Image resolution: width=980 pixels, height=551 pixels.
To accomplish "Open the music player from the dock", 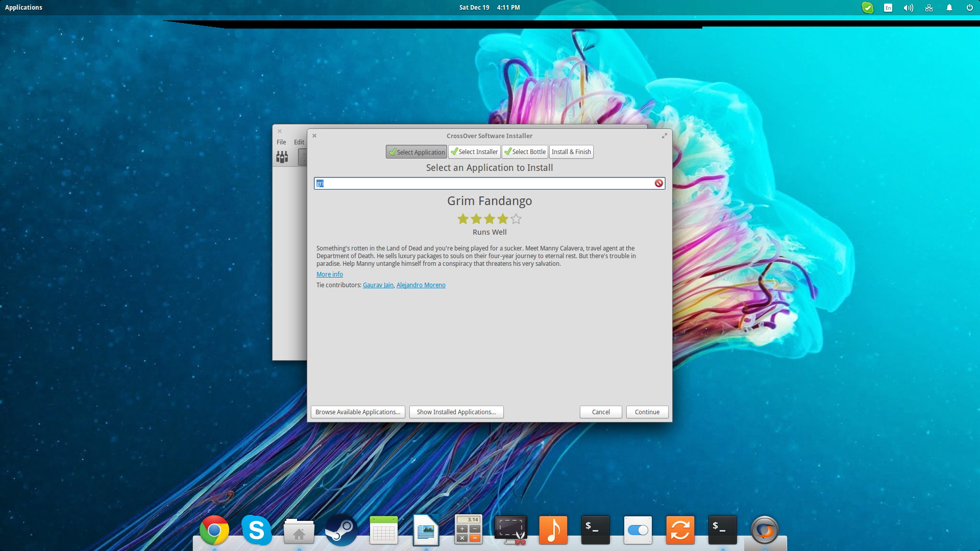I will 553,530.
